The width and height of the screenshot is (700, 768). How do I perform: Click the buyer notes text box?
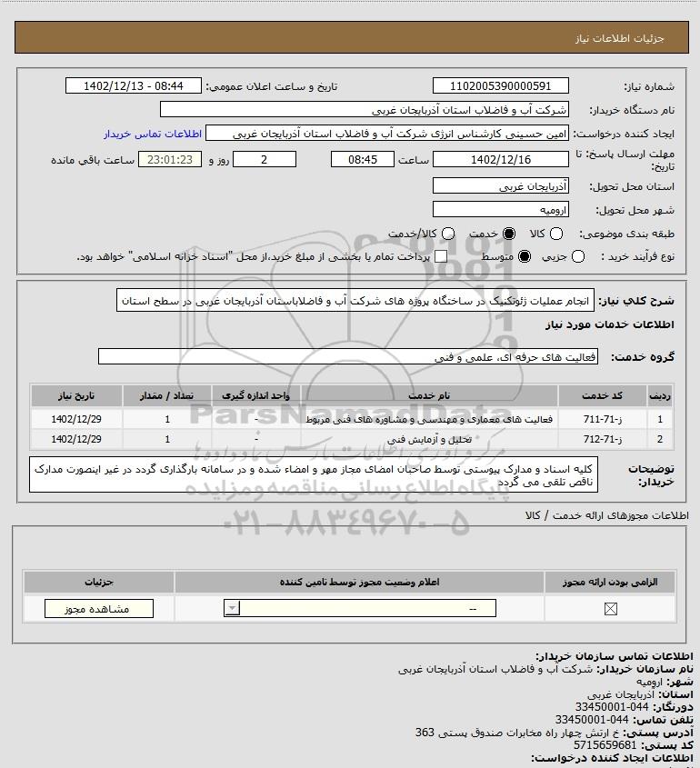click(314, 475)
